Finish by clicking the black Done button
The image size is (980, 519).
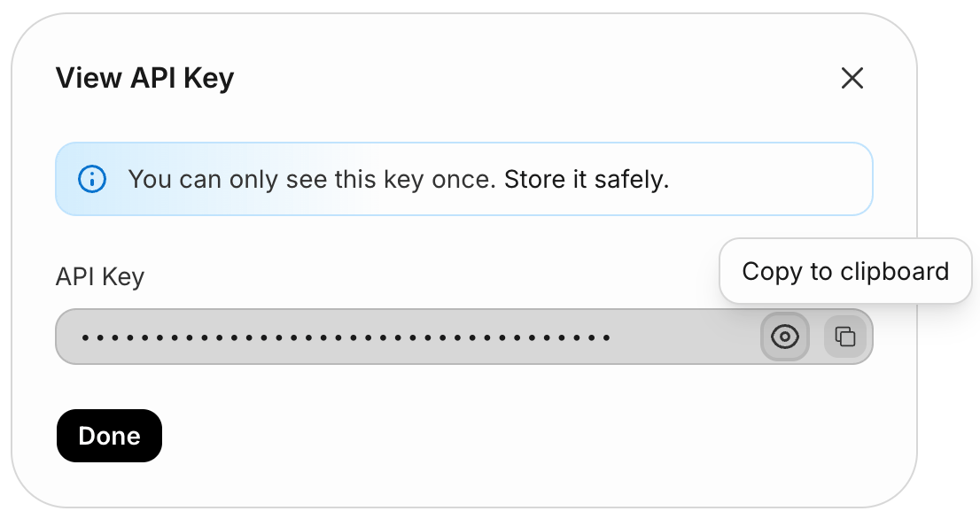(x=109, y=436)
